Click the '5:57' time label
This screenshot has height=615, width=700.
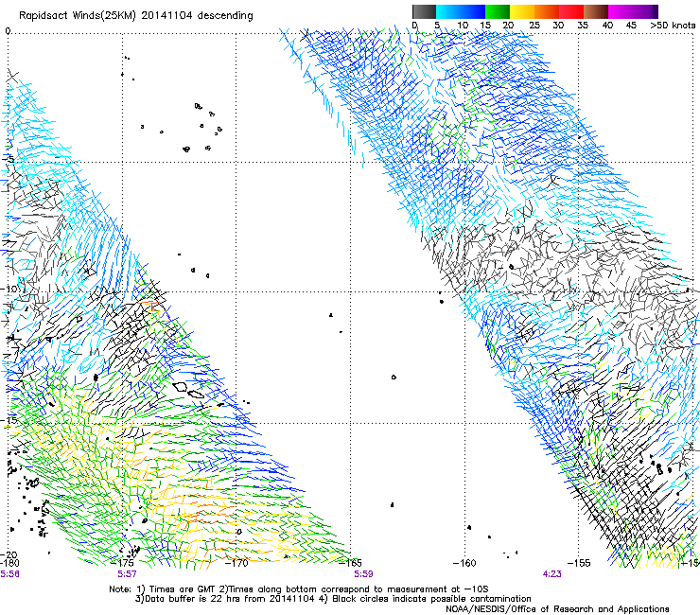click(127, 574)
